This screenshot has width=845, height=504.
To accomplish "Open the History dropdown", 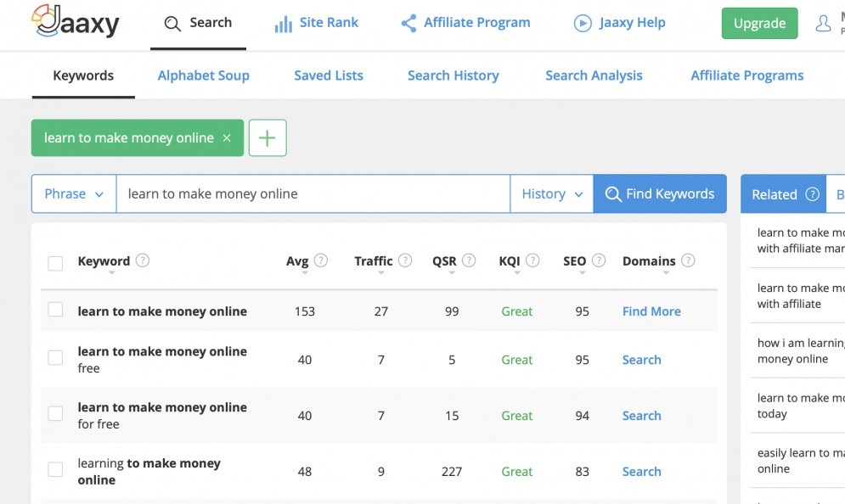I will tap(552, 193).
